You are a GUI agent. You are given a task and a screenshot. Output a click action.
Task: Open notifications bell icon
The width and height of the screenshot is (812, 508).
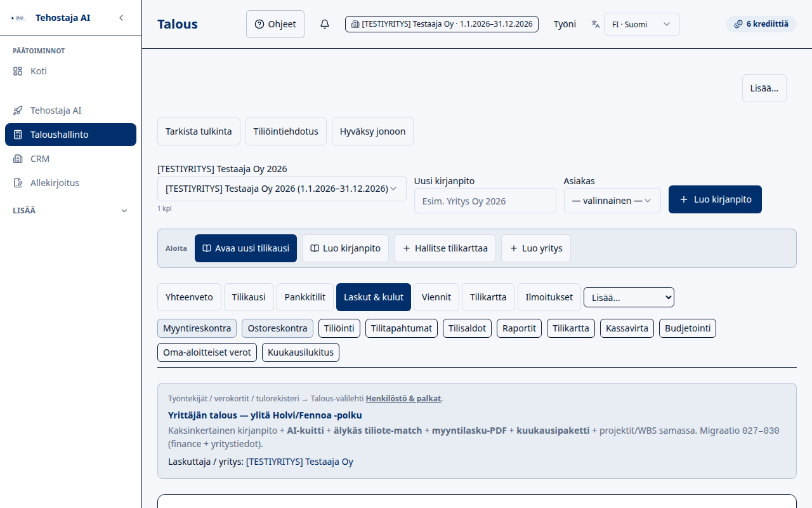click(x=325, y=24)
